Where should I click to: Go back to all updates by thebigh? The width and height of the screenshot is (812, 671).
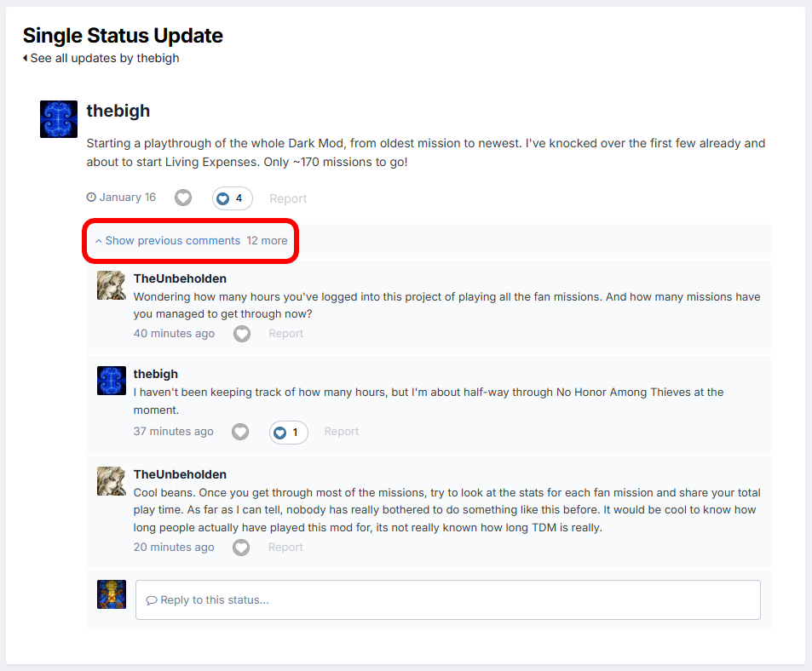(x=101, y=58)
